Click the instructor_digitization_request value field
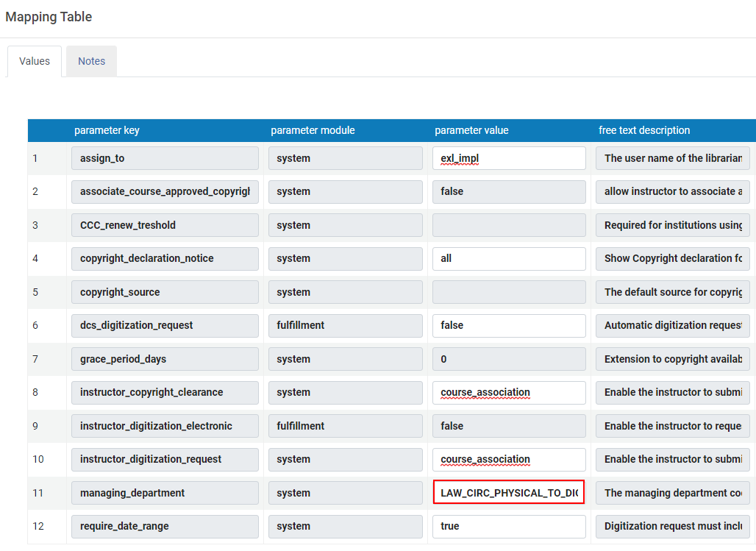Screen dimensions: 756x551 [509, 459]
